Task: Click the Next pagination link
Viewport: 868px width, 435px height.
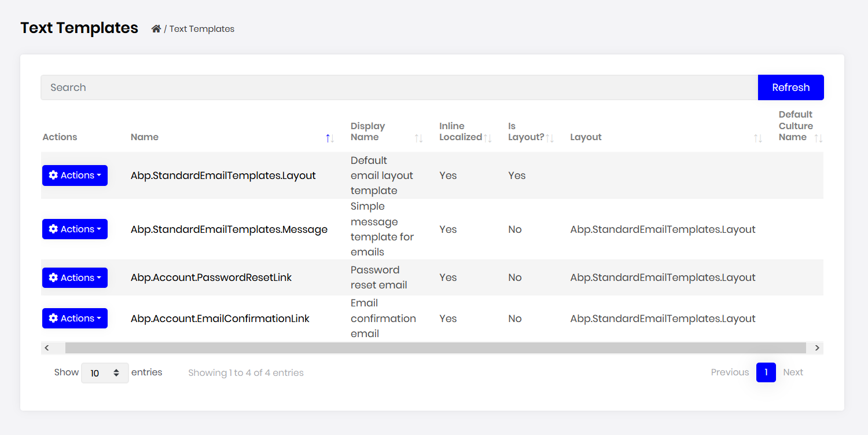Action: pos(793,372)
